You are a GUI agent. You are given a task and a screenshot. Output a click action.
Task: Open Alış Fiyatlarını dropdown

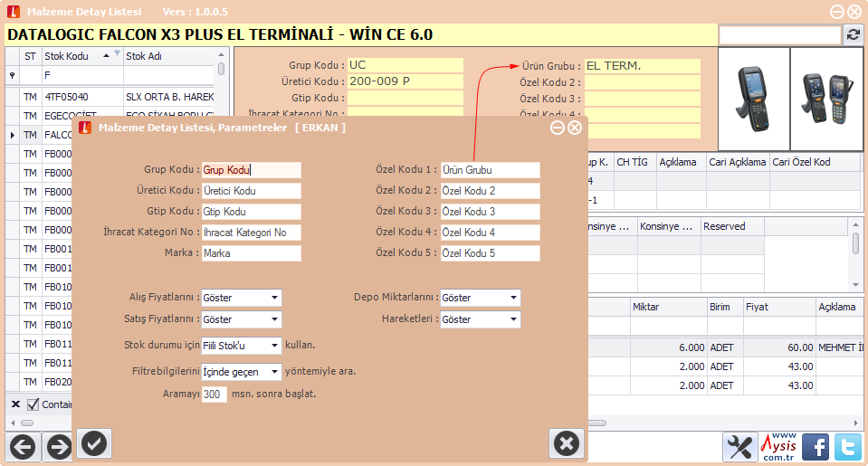coord(274,298)
